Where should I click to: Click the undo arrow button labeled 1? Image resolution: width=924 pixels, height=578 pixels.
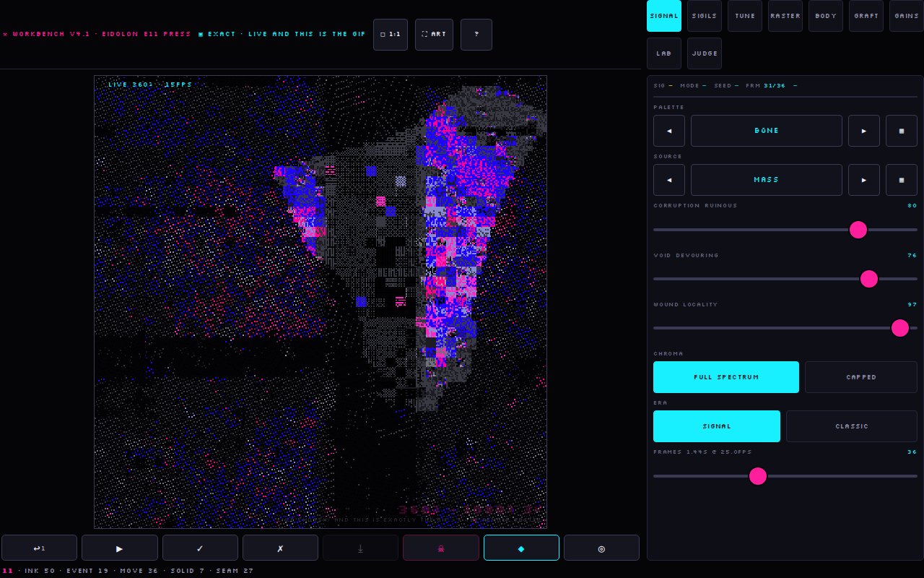coord(40,548)
